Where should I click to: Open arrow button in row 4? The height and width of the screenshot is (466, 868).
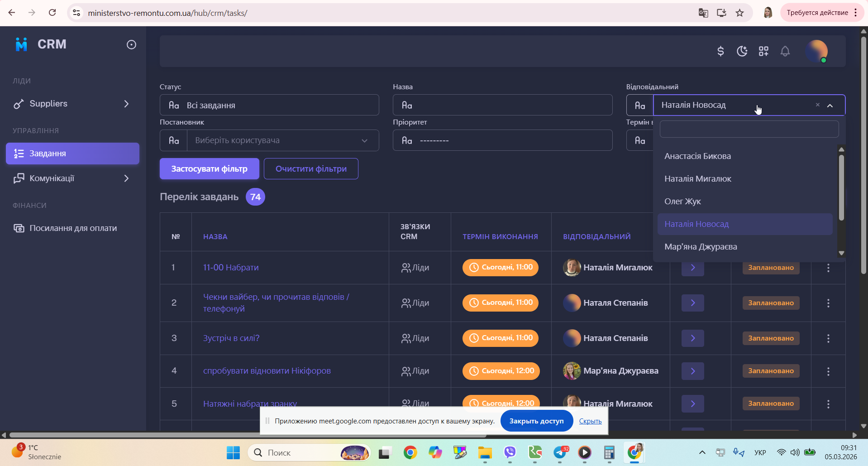[x=693, y=371]
